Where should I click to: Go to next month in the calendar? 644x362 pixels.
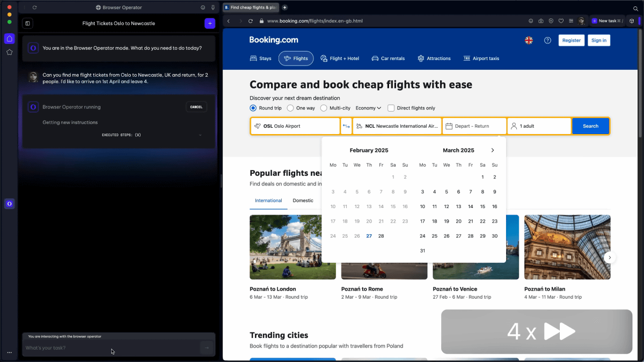[493, 150]
